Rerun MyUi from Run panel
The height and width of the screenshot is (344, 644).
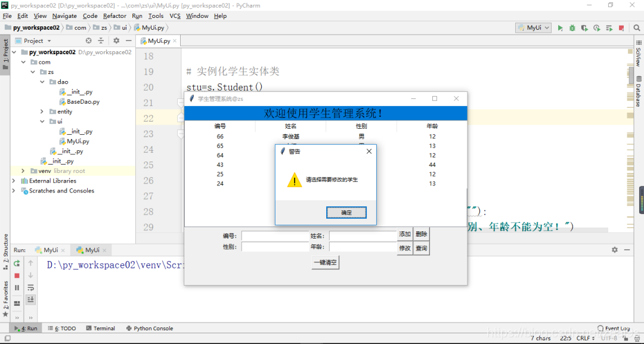17,263
